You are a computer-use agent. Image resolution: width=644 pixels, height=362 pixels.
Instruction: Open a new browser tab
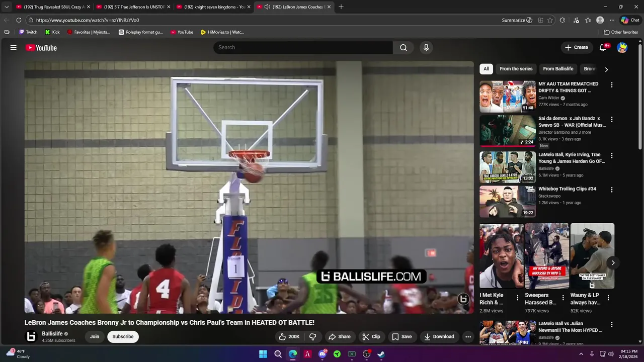[341, 7]
